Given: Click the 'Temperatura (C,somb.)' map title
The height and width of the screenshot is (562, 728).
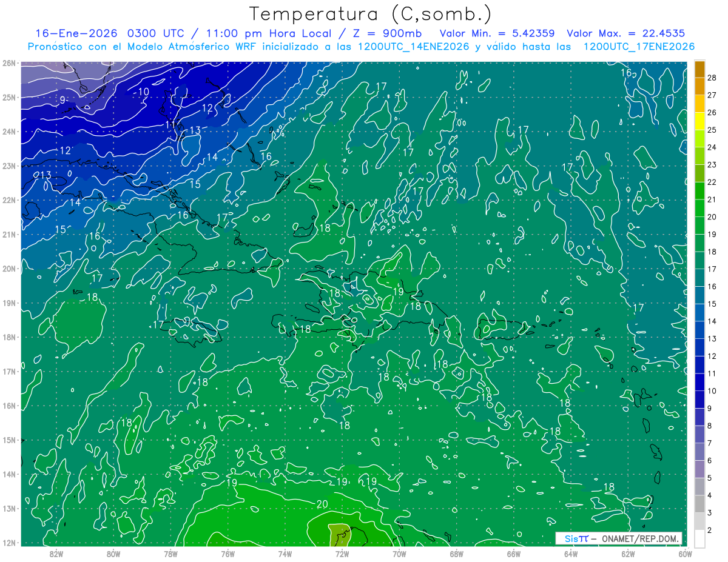Looking at the screenshot, I should click(x=371, y=14).
